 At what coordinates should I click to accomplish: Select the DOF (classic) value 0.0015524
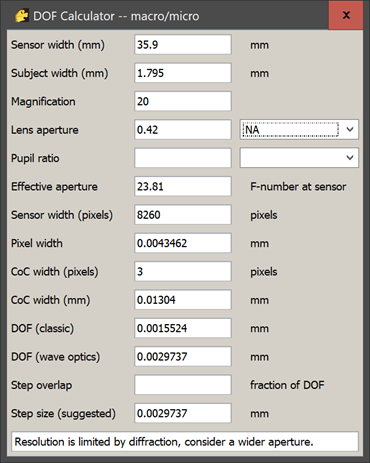point(183,328)
